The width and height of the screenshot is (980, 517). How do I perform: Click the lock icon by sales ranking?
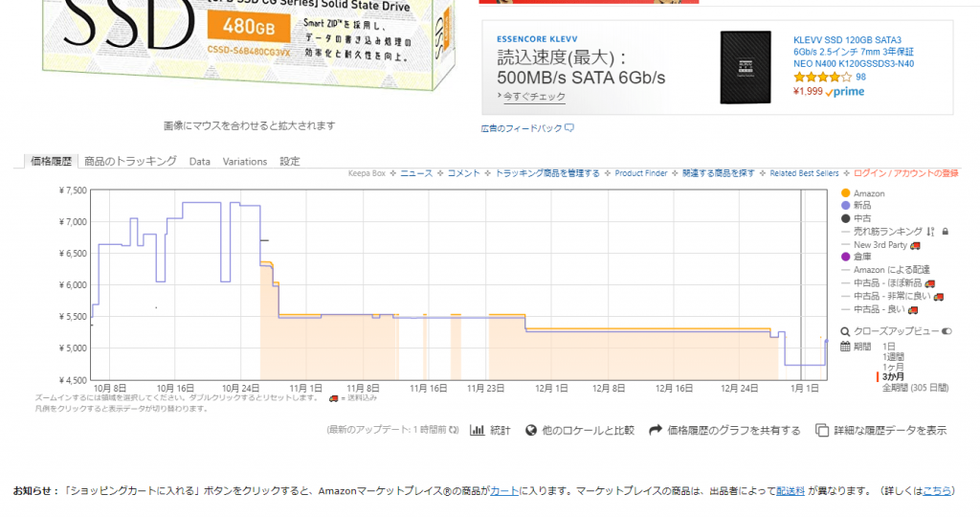click(x=945, y=232)
